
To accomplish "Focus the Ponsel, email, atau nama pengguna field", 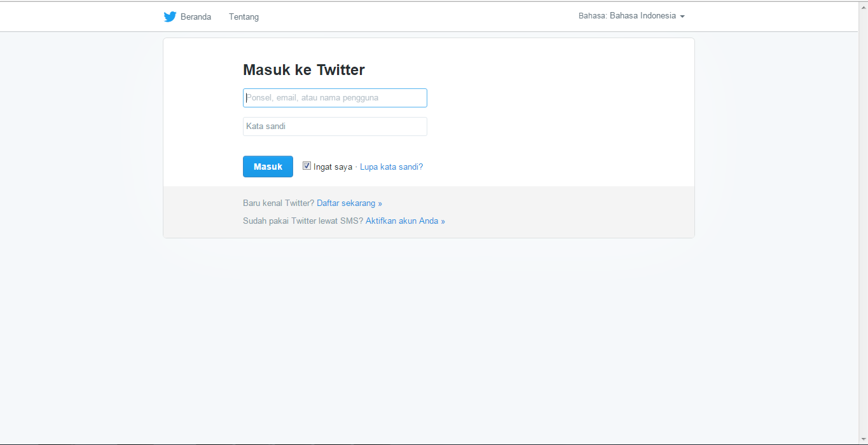I will (x=335, y=98).
